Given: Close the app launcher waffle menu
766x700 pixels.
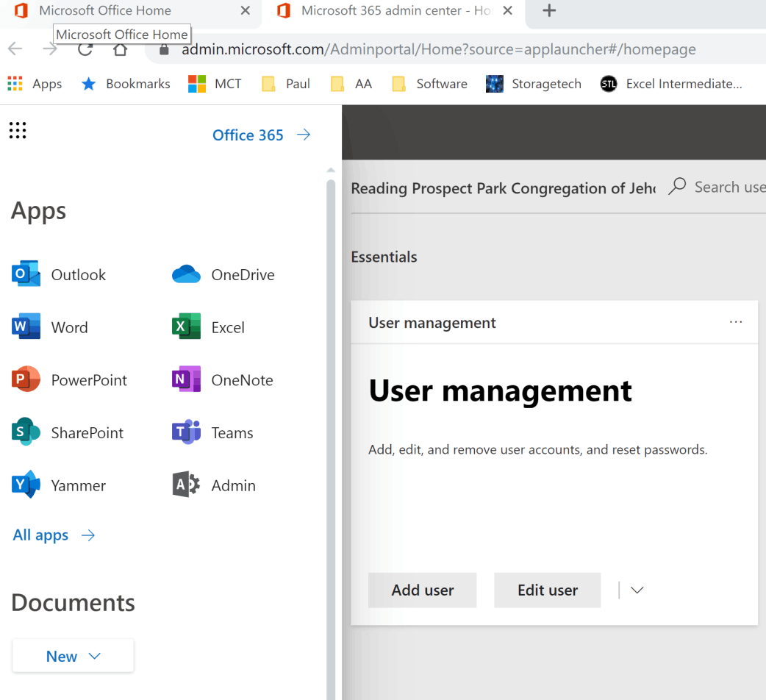Looking at the screenshot, I should tap(18, 131).
